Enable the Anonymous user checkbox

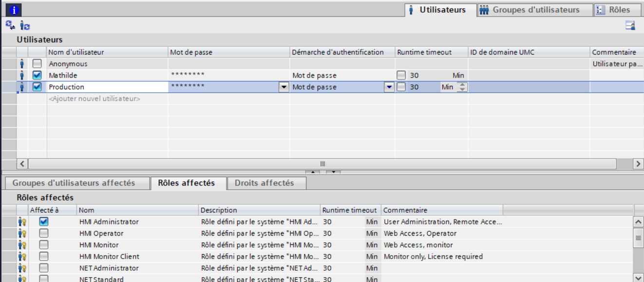(37, 64)
